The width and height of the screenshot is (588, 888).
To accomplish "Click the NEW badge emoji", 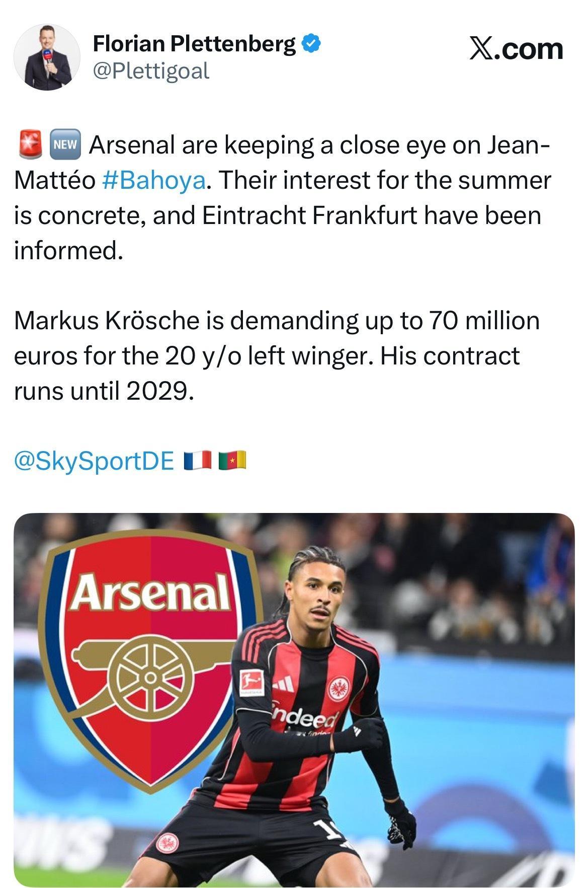I will point(66,144).
